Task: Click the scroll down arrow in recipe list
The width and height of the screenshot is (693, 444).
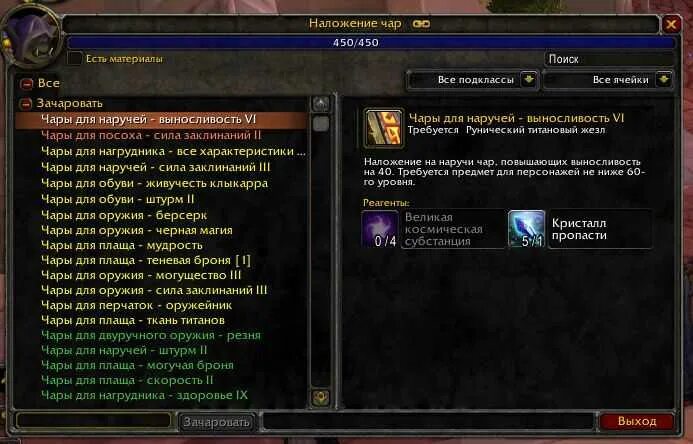Action: click(321, 398)
